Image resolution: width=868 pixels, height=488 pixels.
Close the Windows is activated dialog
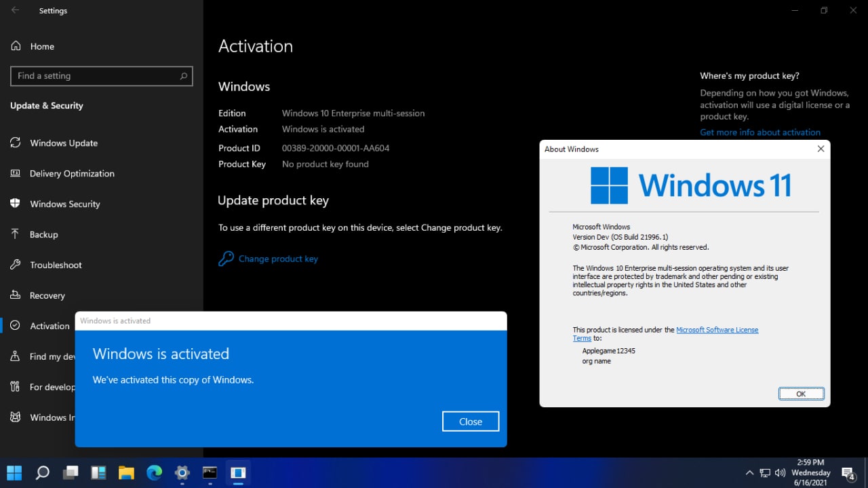tap(471, 421)
